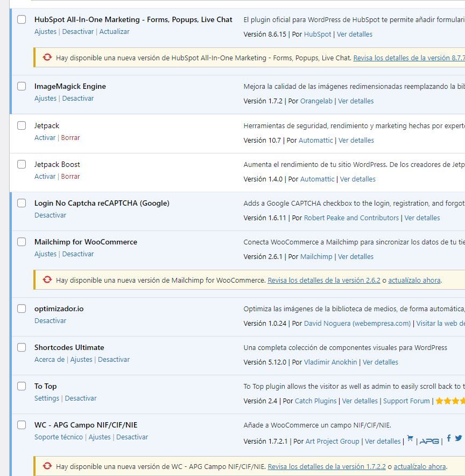Open the HubSpot author link
Image resolution: width=465 pixels, height=476 pixels.
(x=318, y=34)
